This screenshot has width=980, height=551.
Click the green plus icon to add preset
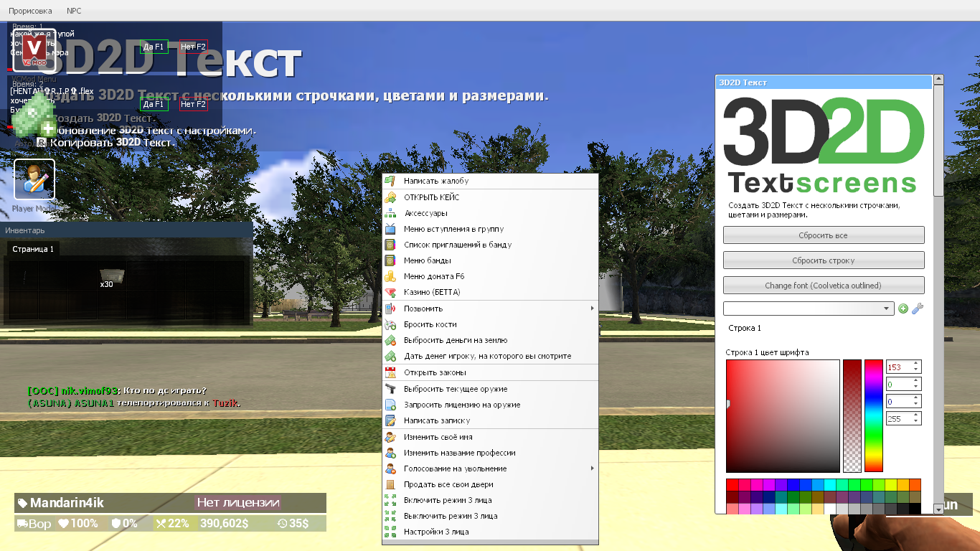(903, 308)
